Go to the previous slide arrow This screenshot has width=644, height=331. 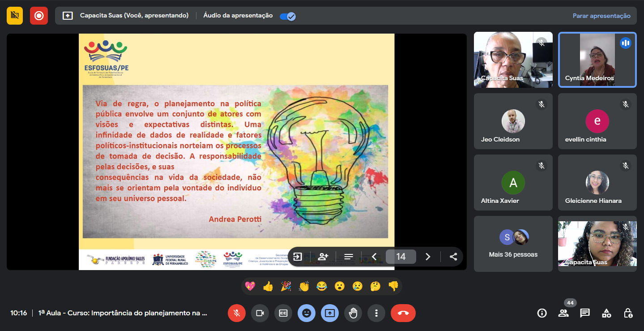click(375, 257)
